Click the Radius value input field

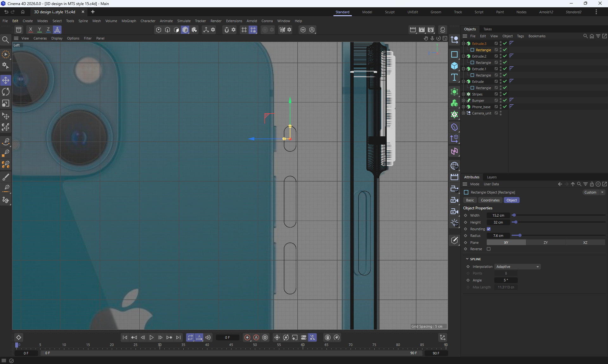click(498, 236)
